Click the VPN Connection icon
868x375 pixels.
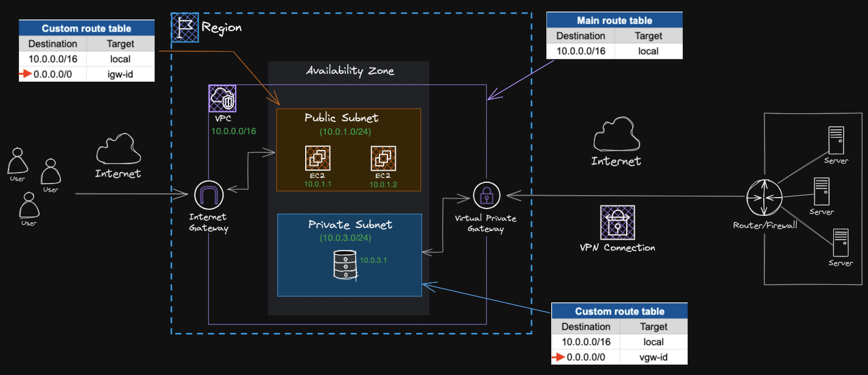tap(618, 223)
